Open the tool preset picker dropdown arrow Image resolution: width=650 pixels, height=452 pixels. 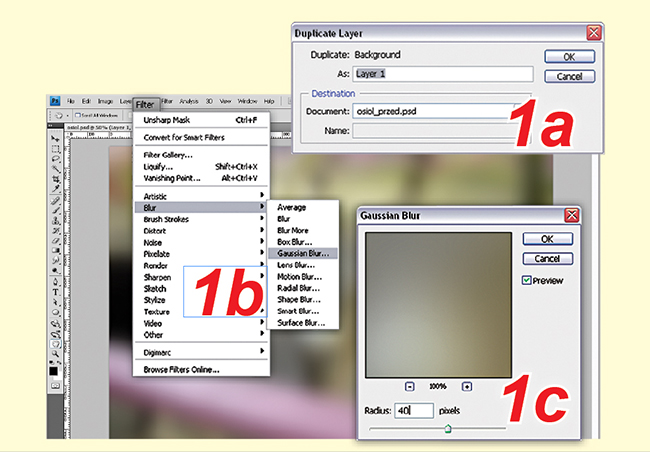click(68, 116)
